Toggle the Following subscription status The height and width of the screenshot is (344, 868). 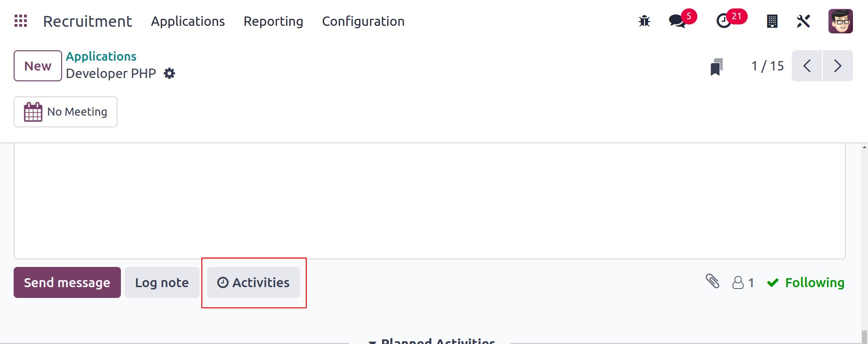pos(805,282)
